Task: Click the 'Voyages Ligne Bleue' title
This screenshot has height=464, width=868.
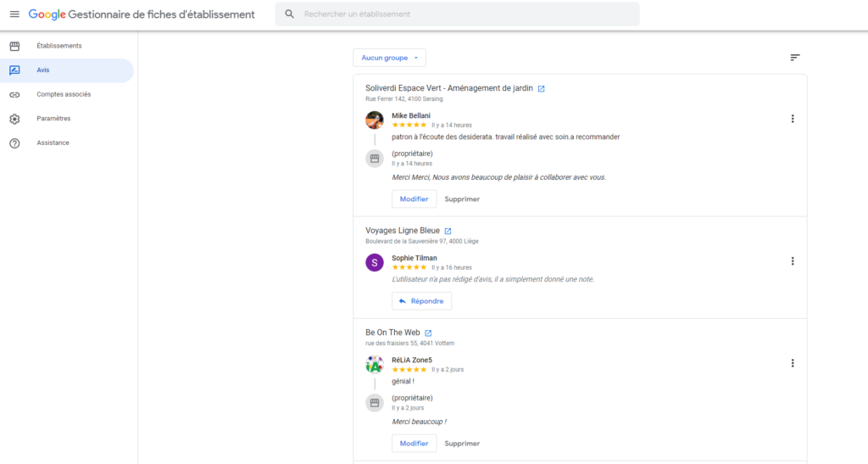Action: [403, 231]
